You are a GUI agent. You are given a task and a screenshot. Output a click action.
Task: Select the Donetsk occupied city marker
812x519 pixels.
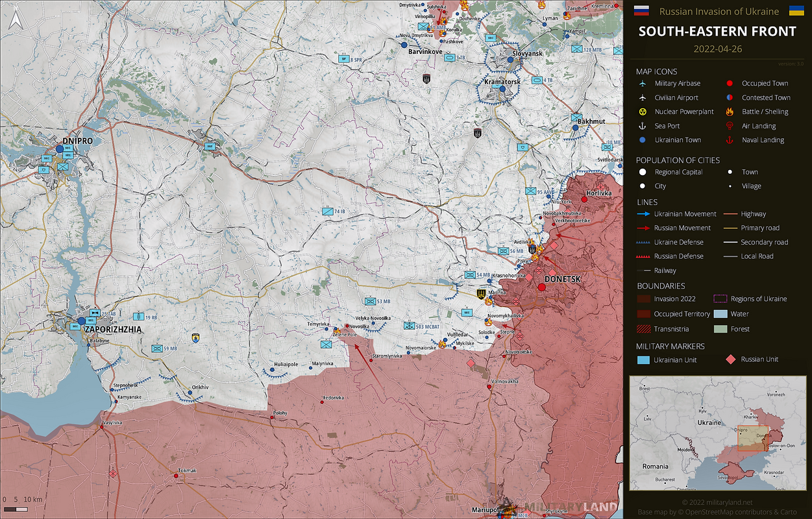pyautogui.click(x=541, y=287)
